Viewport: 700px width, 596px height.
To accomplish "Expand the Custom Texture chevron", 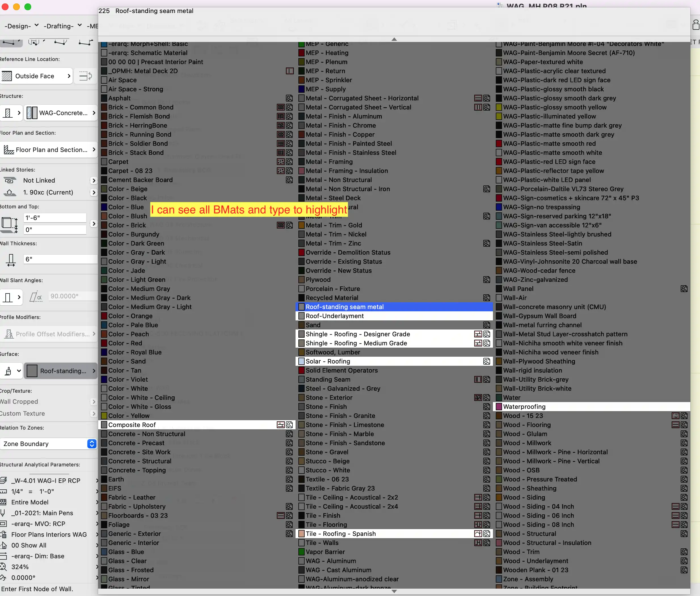I will point(94,414).
